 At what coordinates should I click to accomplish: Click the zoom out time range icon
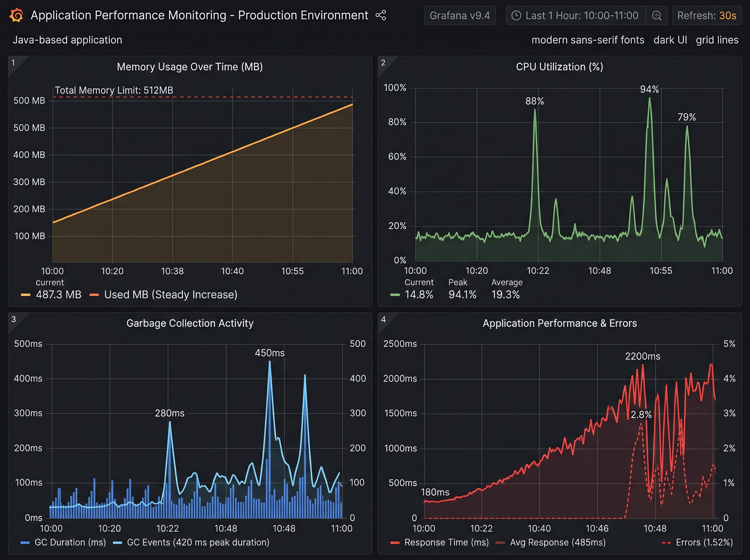coord(657,16)
